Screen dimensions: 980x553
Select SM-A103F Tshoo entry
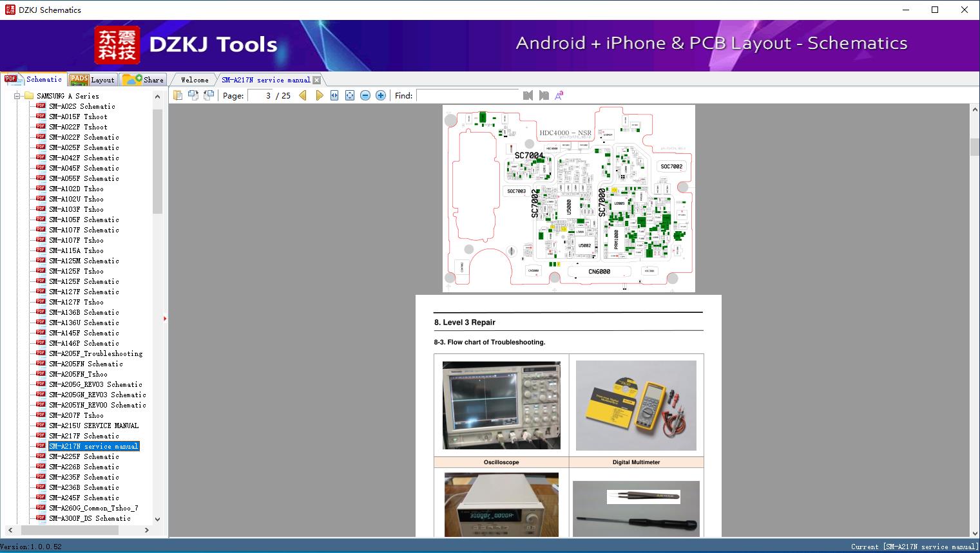[x=76, y=209]
